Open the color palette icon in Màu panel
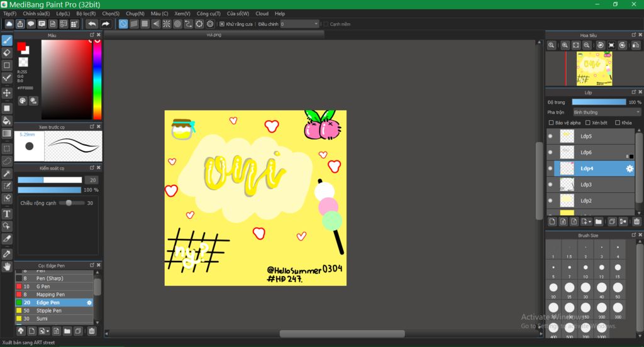Image resolution: width=644 pixels, height=347 pixels. [x=23, y=101]
